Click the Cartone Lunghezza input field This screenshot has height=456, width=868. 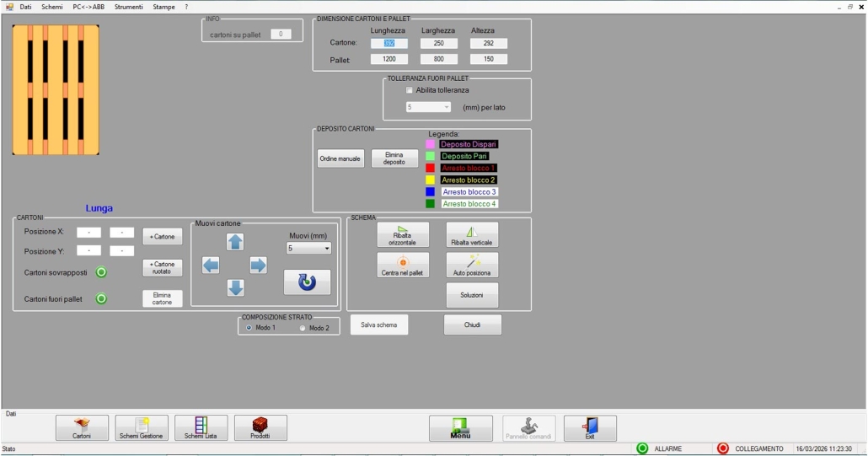388,43
